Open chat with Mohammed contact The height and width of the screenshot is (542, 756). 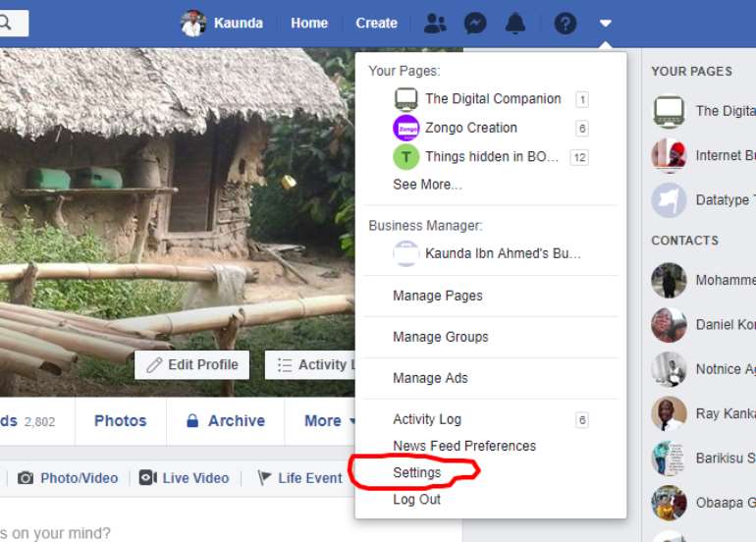point(703,280)
